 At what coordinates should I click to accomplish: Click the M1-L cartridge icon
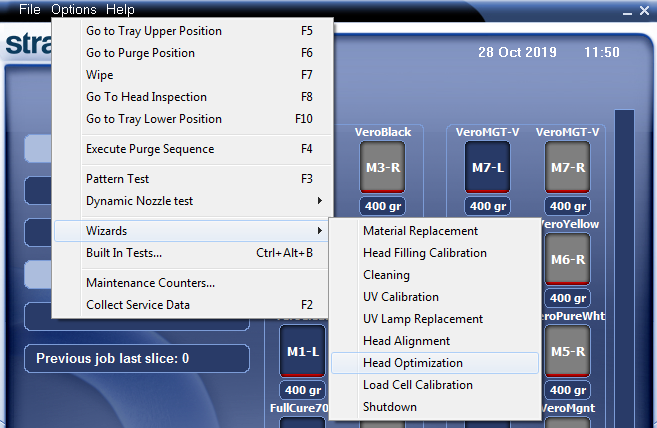click(x=303, y=351)
